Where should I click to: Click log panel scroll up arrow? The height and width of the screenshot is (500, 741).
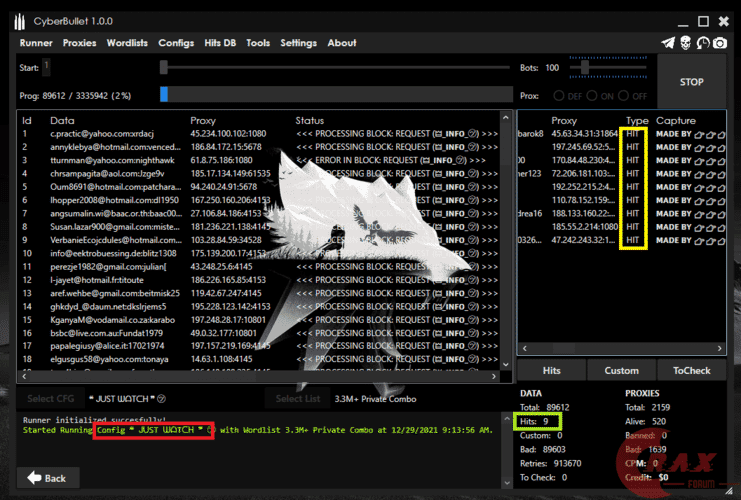507,418
